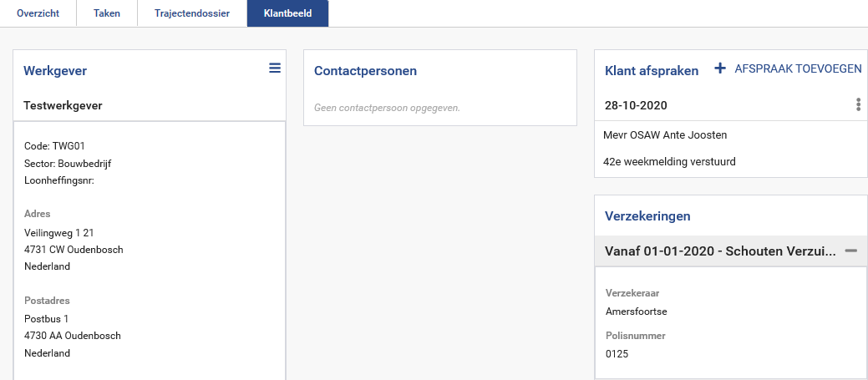The height and width of the screenshot is (380, 868).
Task: Open the Werkgever panel hamburger menu
Action: click(275, 68)
